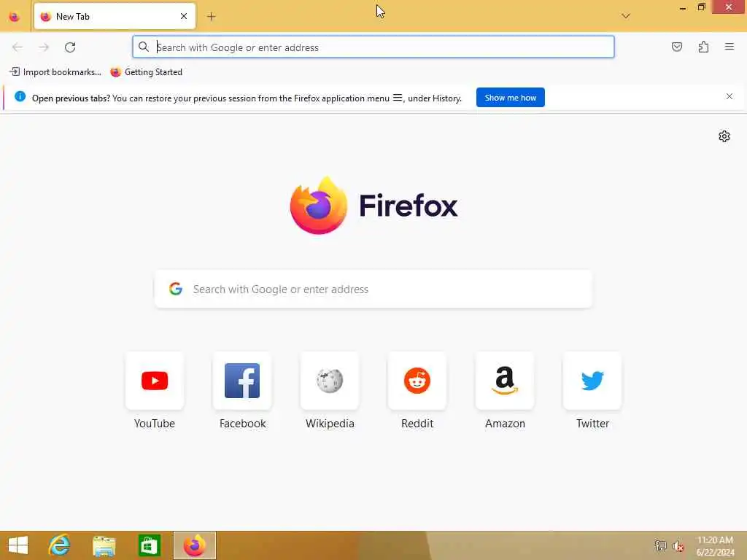Open the Firefox application hamburger menu
Viewport: 747px width, 560px height.
[x=729, y=47]
